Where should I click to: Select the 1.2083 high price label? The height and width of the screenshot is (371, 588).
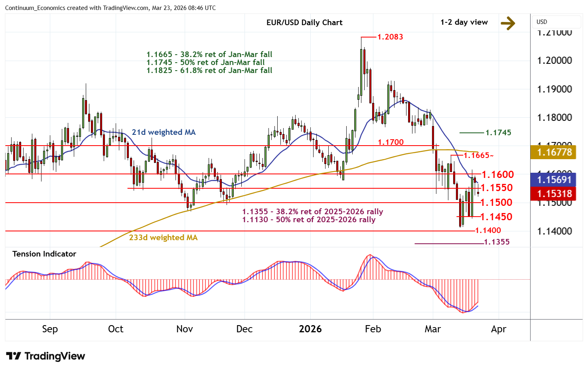click(x=390, y=37)
